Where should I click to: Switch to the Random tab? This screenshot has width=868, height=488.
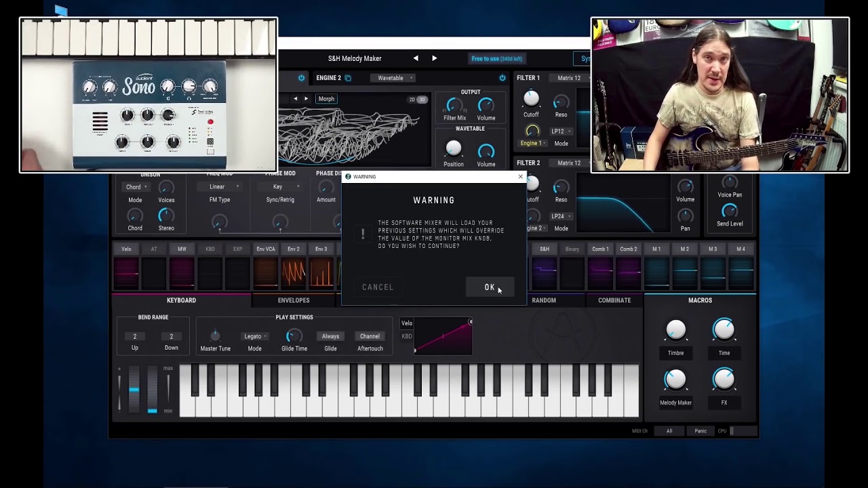(x=544, y=300)
